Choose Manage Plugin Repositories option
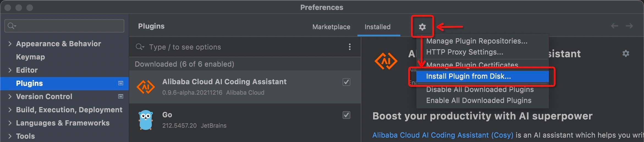 477,41
